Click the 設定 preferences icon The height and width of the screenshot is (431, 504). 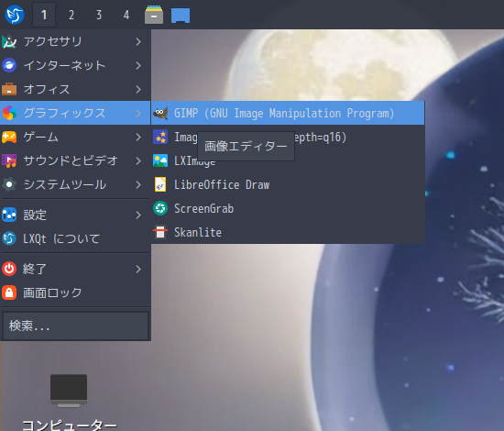tap(9, 215)
